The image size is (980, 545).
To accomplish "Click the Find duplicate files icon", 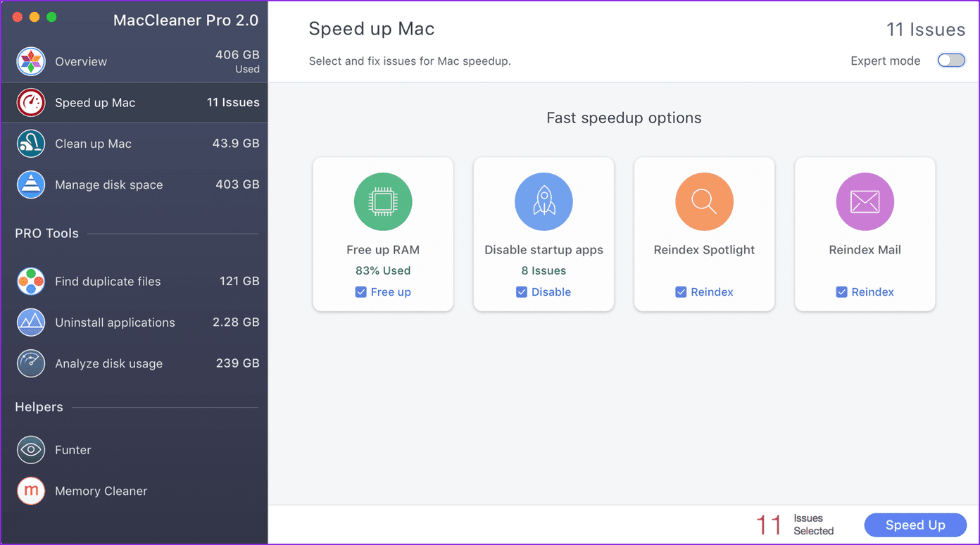I will point(31,282).
